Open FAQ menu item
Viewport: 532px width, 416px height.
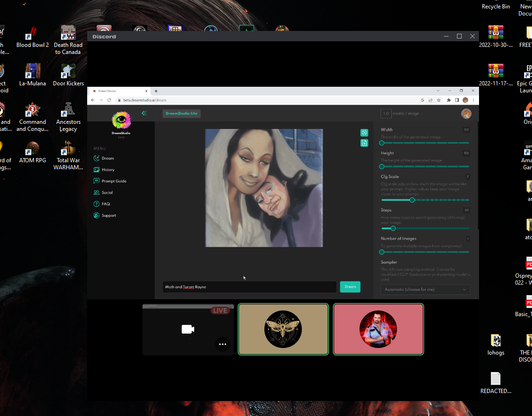click(x=102, y=204)
